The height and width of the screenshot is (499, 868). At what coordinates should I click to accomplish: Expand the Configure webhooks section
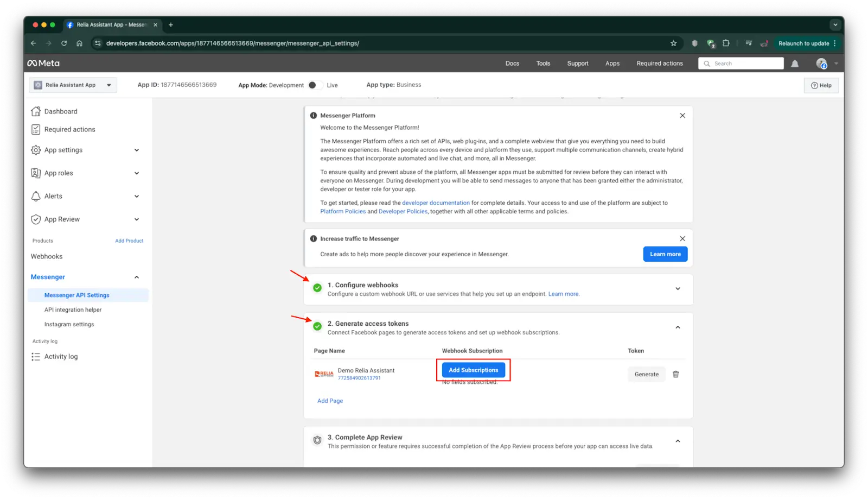677,289
